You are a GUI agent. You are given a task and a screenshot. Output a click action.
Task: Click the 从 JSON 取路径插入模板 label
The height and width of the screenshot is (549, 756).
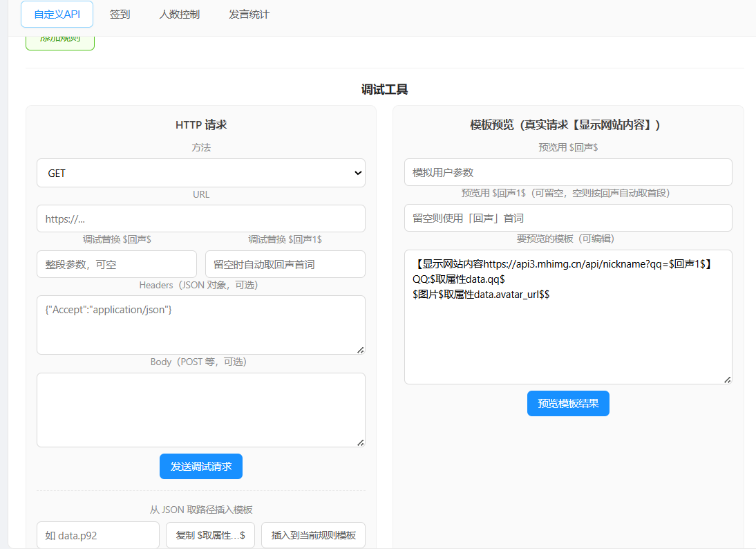pyautogui.click(x=201, y=510)
